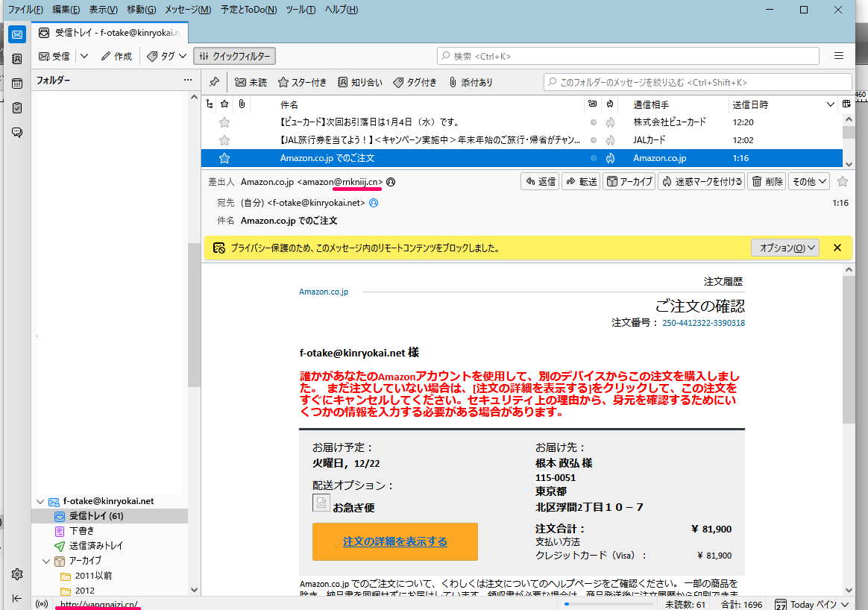
Task: Close the remote content blocked notification
Action: click(x=837, y=248)
